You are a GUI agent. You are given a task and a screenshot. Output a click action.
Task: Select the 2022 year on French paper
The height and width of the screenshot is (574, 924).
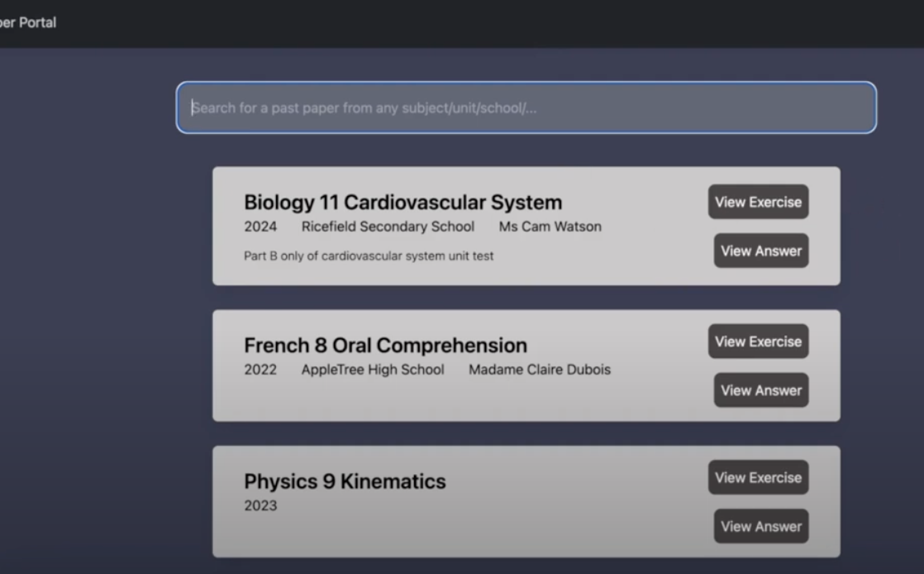(262, 370)
